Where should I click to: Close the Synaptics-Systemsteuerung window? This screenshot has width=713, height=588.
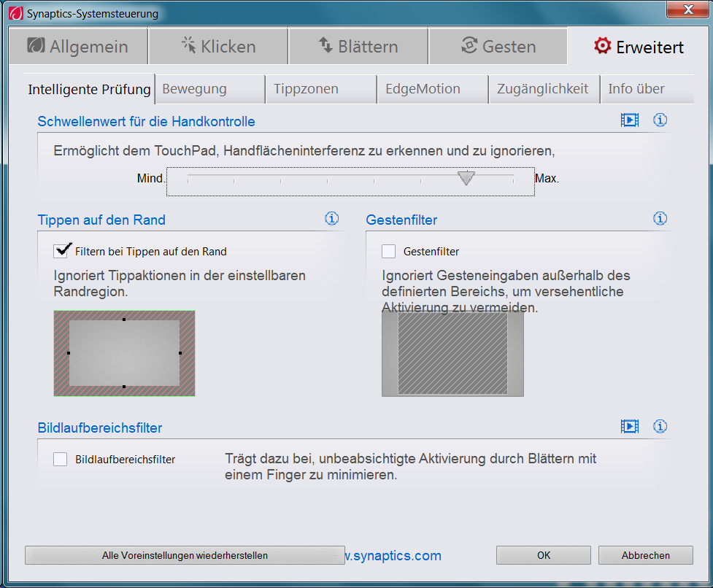(x=687, y=9)
